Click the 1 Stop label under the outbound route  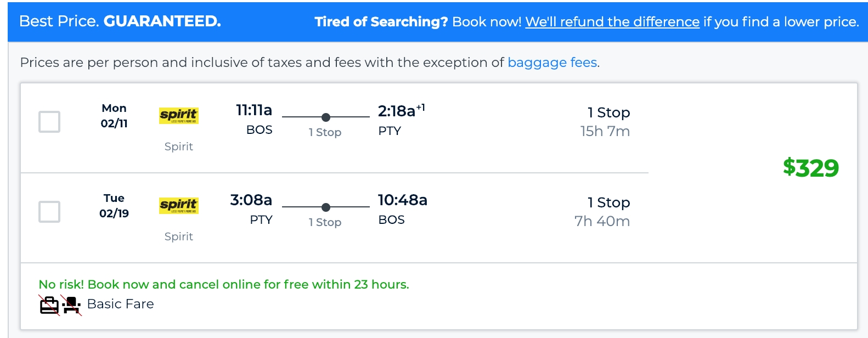pyautogui.click(x=325, y=132)
